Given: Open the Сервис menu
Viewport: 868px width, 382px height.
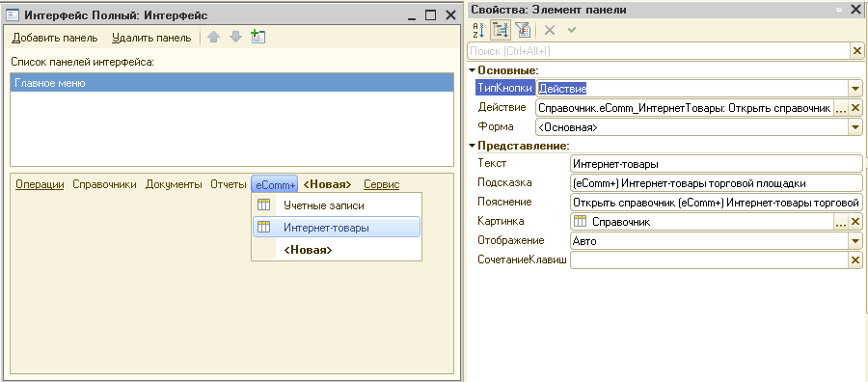Looking at the screenshot, I should (x=381, y=184).
